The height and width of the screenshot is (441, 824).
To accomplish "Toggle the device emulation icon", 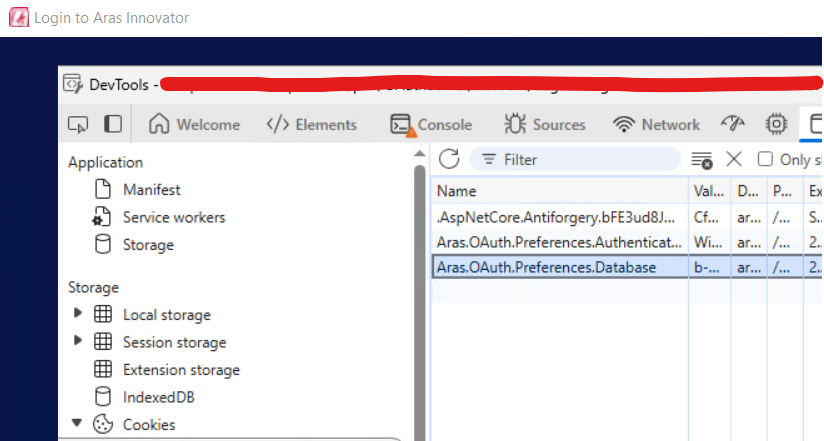I will [113, 124].
